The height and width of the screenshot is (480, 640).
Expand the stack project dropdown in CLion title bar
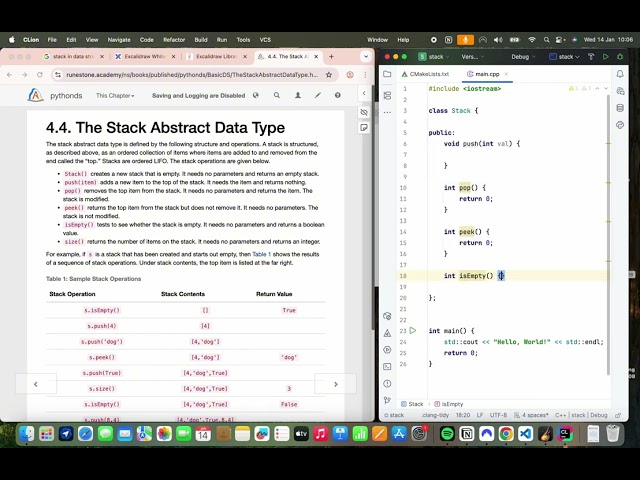(434, 57)
